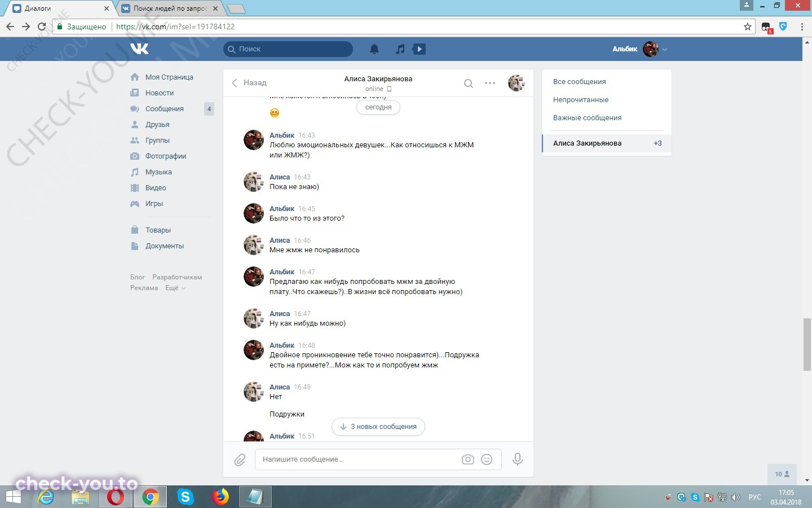Reload the page with refresh icon

click(42, 27)
